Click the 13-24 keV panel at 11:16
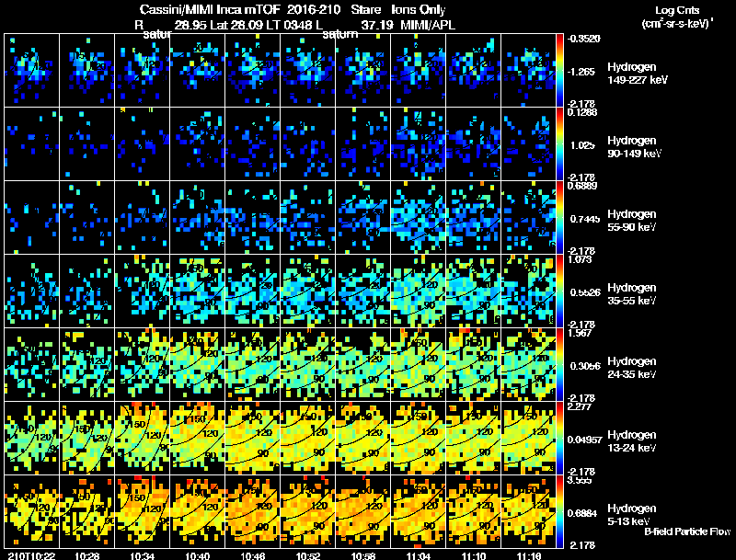 tap(528, 438)
